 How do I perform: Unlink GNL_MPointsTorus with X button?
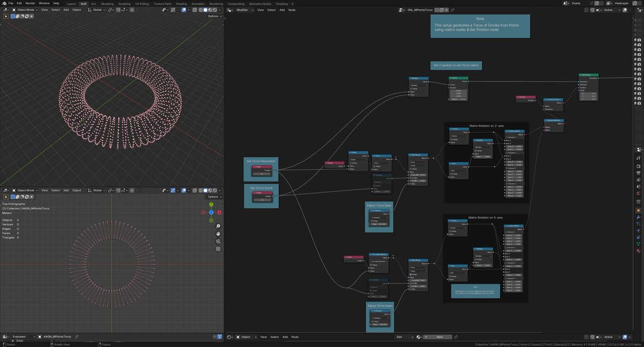pos(445,10)
